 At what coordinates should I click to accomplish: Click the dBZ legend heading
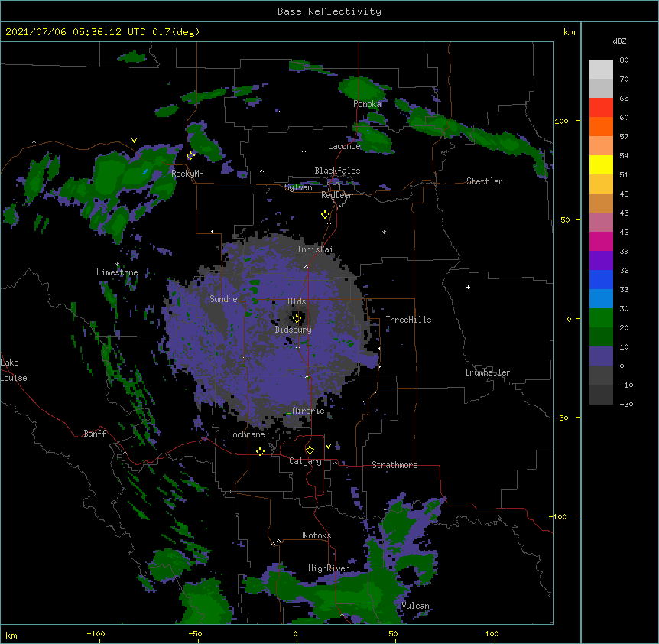619,41
